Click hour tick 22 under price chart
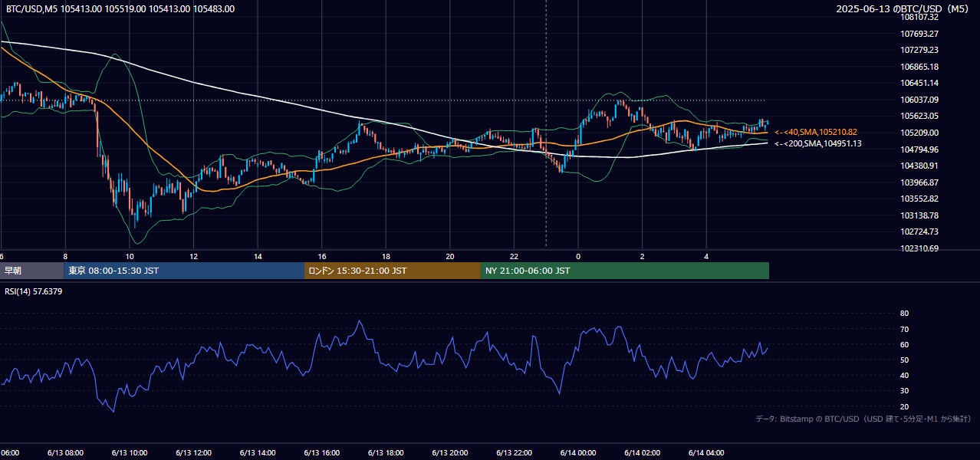This screenshot has width=980, height=460. coord(514,256)
